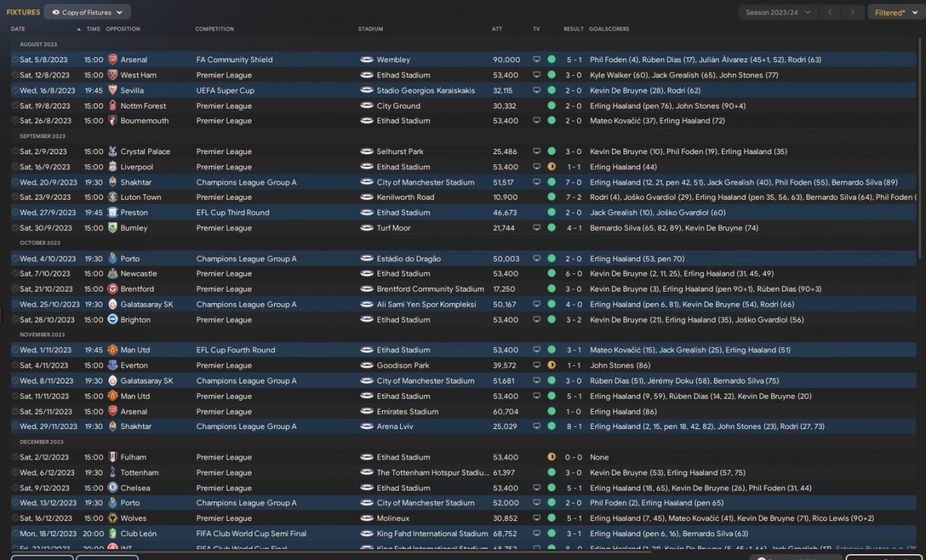The width and height of the screenshot is (926, 560).
Task: Open the Copy of Fixtures view dropdown
Action: 87,12
